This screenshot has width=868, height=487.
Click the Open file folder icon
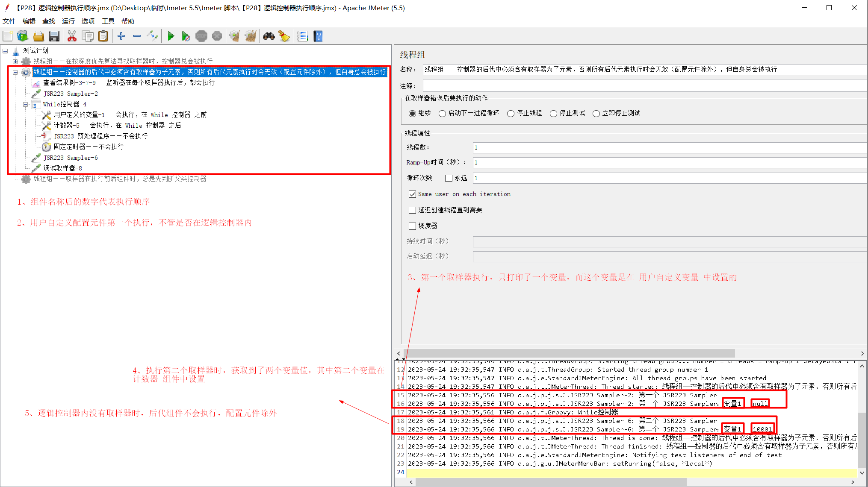[38, 36]
